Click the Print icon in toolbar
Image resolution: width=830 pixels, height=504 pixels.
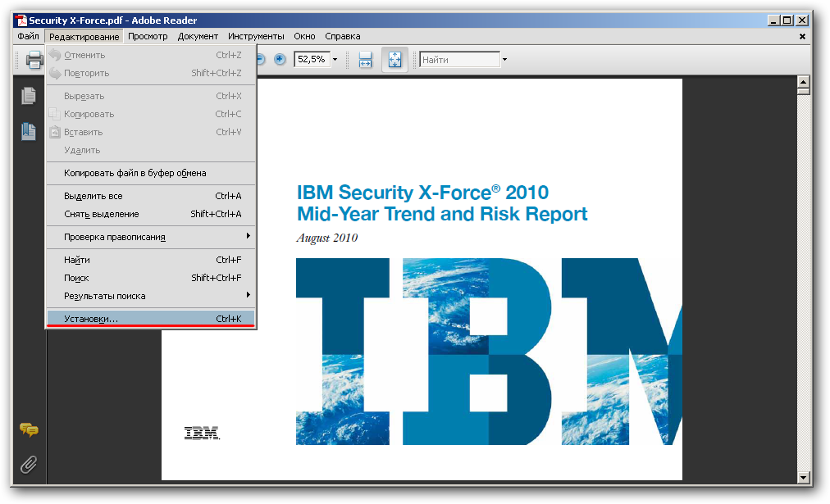point(34,60)
